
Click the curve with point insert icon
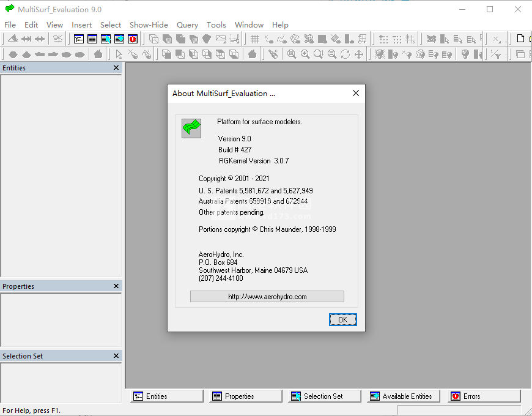[x=282, y=39]
